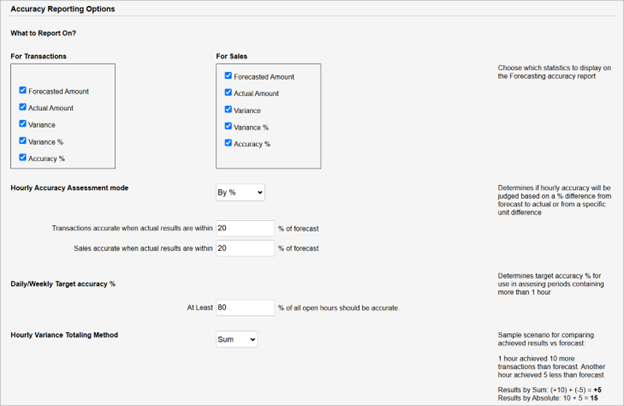
Task: Disable Variance % in Transactions box
Action: [x=23, y=141]
